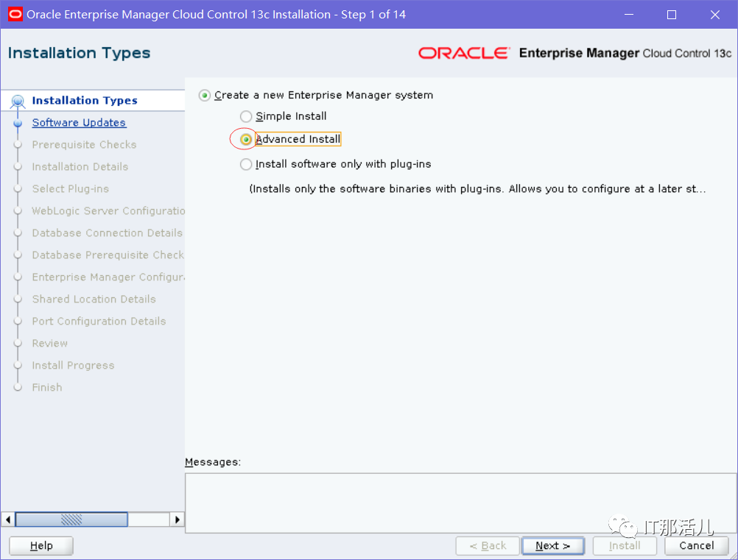Close the installer window
The height and width of the screenshot is (560, 738).
point(715,15)
